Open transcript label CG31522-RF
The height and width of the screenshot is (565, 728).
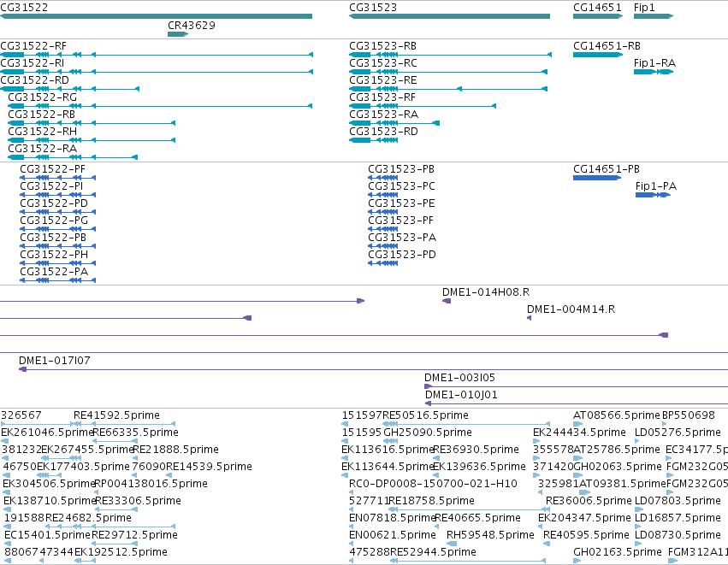pyautogui.click(x=33, y=46)
